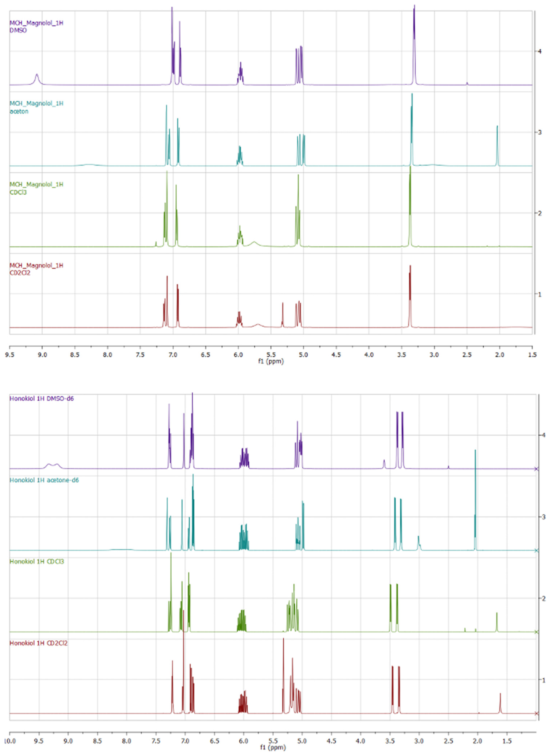Click the Honokiol 1H CDCl3 title
This screenshot has width=547, height=756.
(37, 562)
